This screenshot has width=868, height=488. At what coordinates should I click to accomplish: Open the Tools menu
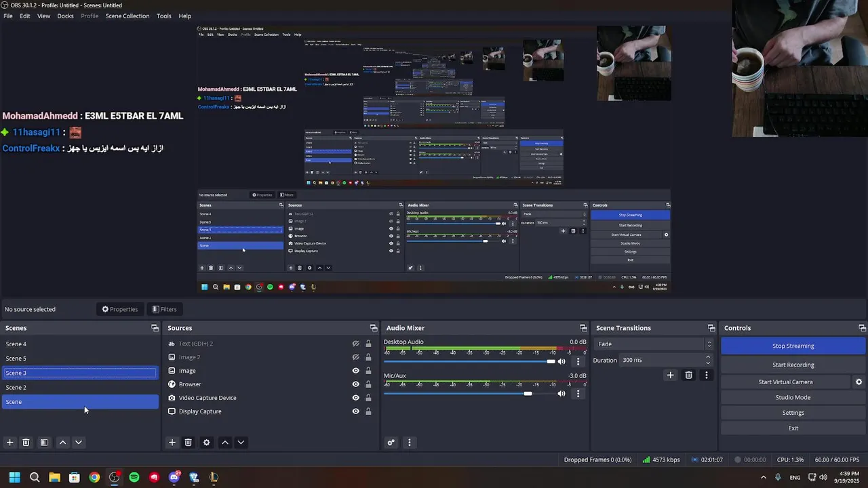click(x=164, y=16)
